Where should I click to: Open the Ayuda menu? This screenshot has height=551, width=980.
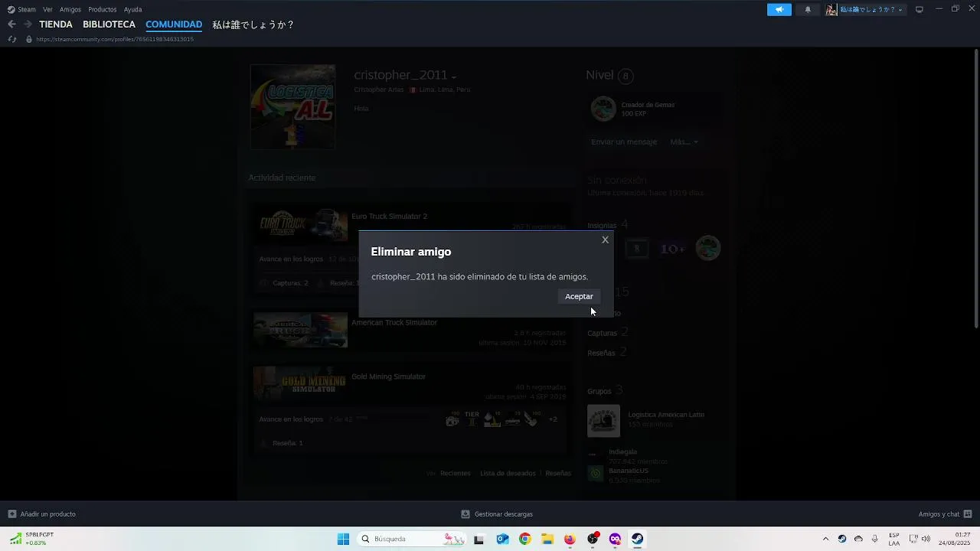pyautogui.click(x=132, y=9)
